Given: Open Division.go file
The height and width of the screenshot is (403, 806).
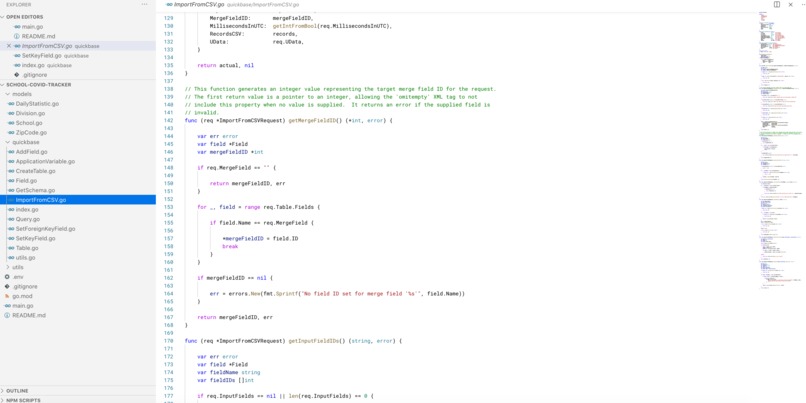Looking at the screenshot, I should [x=30, y=113].
